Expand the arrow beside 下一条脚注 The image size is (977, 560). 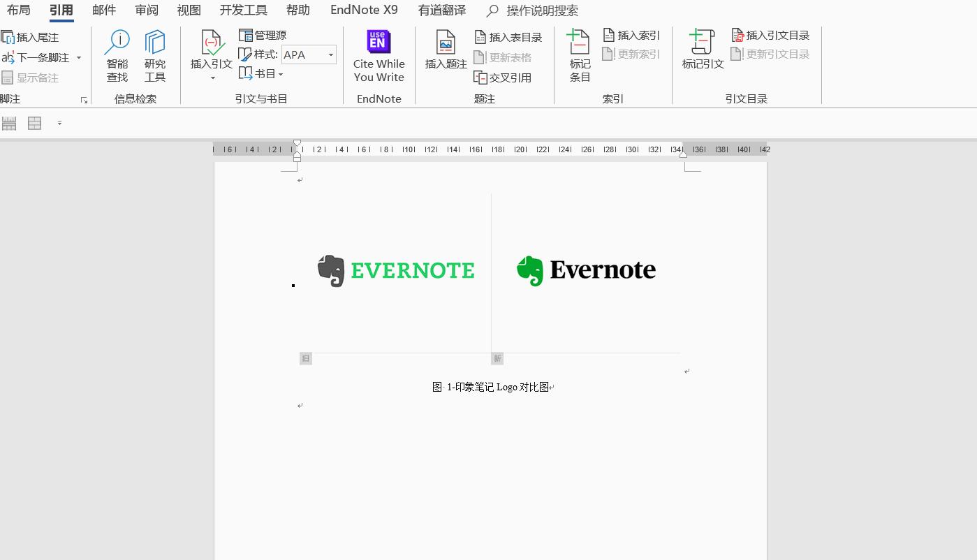click(79, 57)
